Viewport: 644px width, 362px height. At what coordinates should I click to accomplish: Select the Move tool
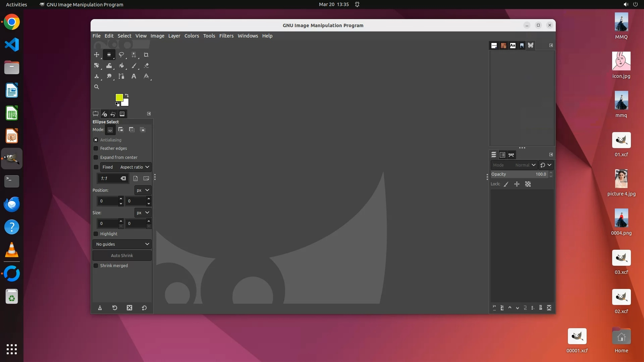point(97,55)
